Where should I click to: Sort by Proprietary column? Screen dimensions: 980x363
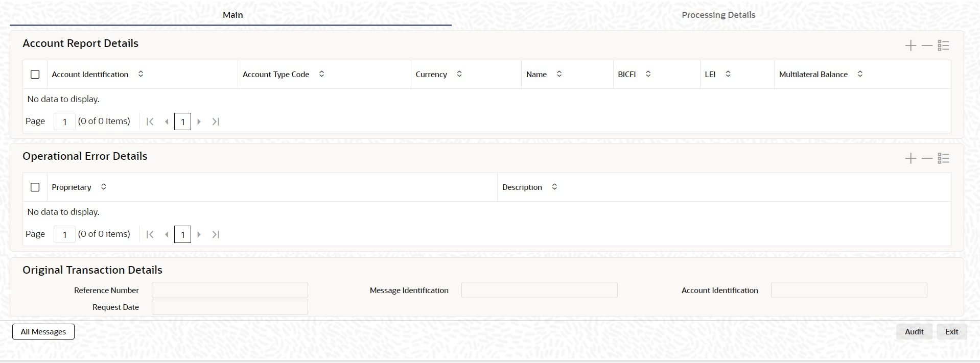pos(104,187)
